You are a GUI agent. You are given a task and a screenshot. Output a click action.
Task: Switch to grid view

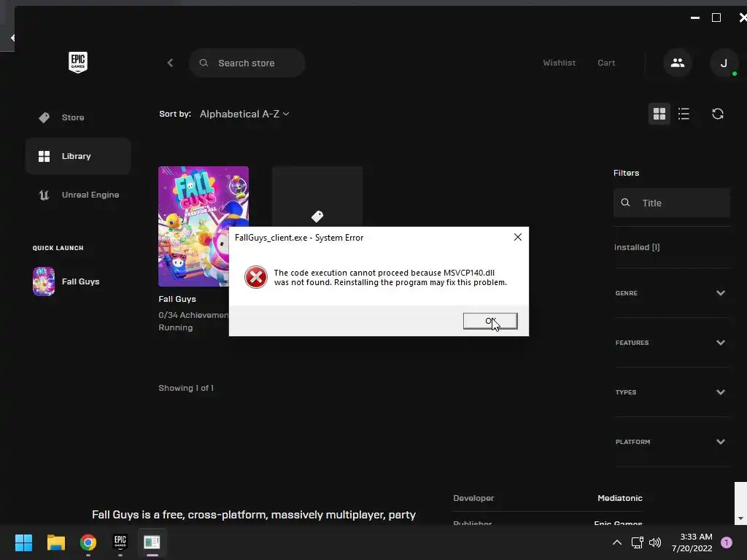pos(659,114)
